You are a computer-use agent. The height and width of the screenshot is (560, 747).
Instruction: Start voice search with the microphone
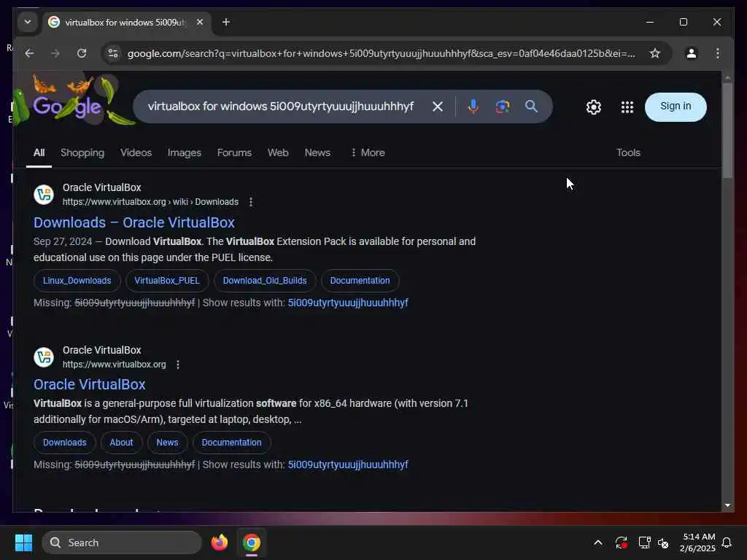(x=473, y=106)
